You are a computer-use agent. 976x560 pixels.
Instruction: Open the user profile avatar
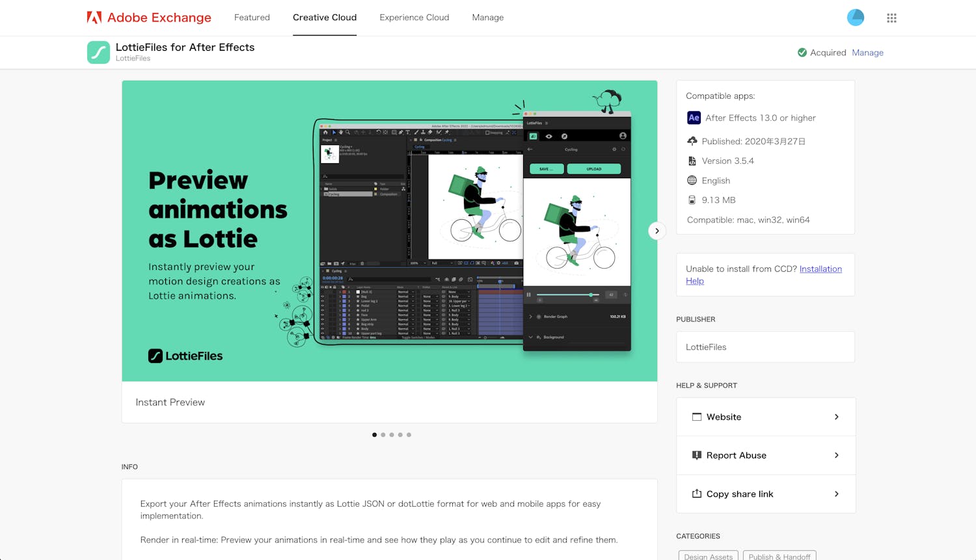(855, 18)
